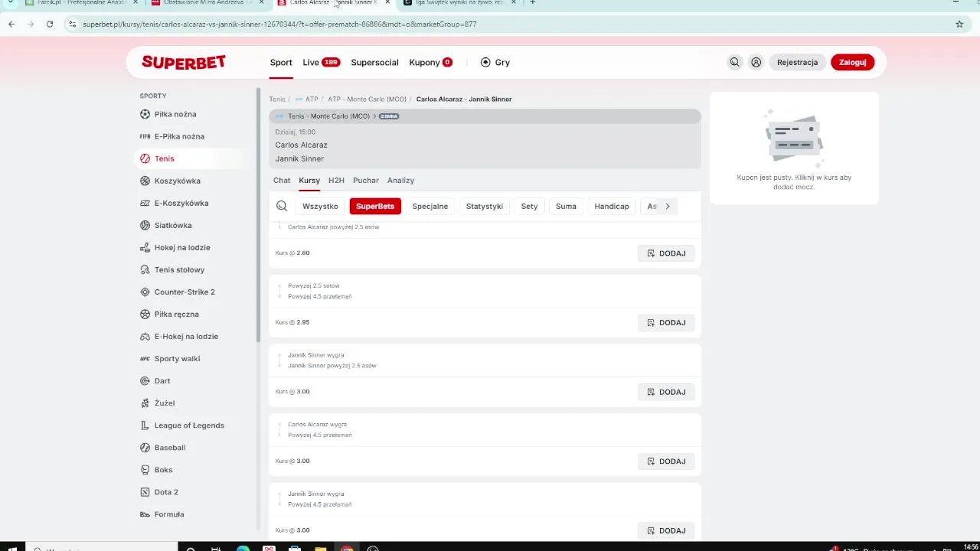Bookmark this page with star icon

click(959, 24)
